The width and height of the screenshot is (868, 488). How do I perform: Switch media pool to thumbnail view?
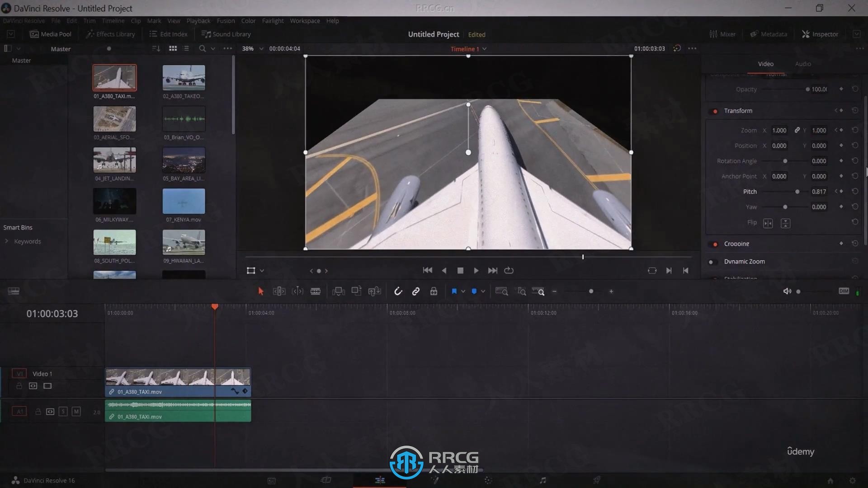click(173, 48)
